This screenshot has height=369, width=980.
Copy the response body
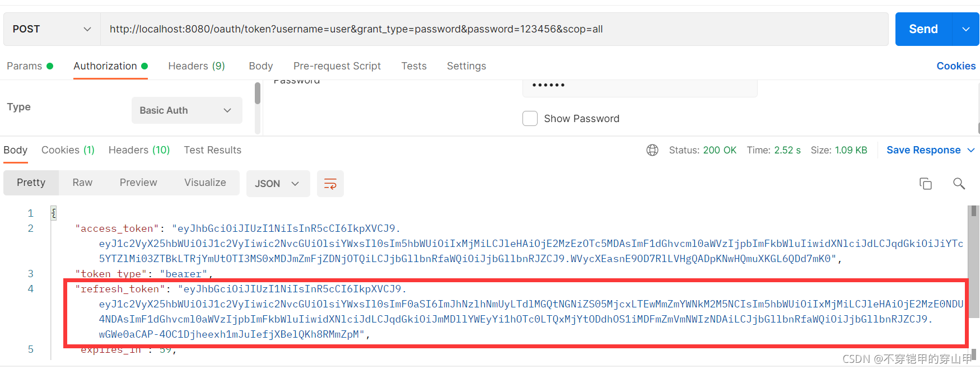coord(925,184)
